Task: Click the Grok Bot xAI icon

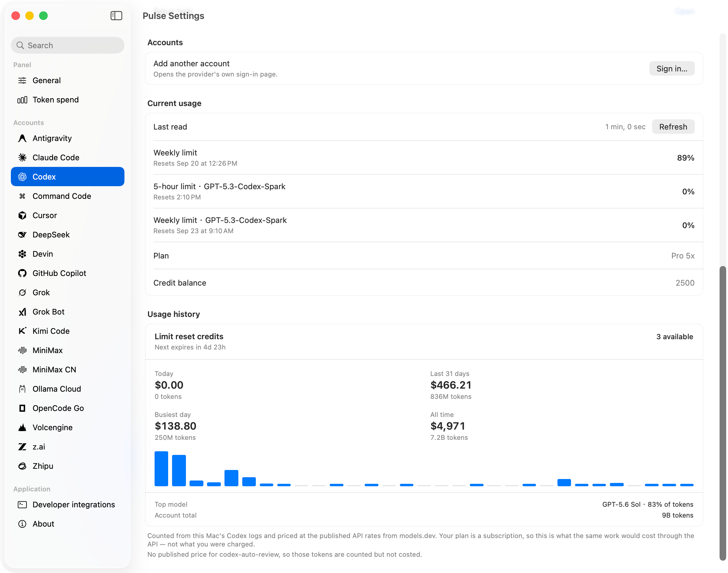Action: 22,312
